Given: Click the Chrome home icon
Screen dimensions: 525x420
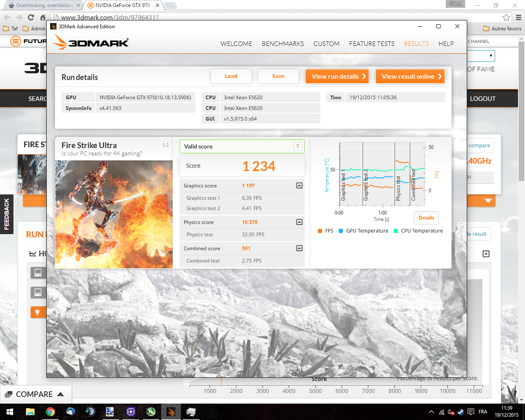Looking at the screenshot, I should pyautogui.click(x=43, y=17).
